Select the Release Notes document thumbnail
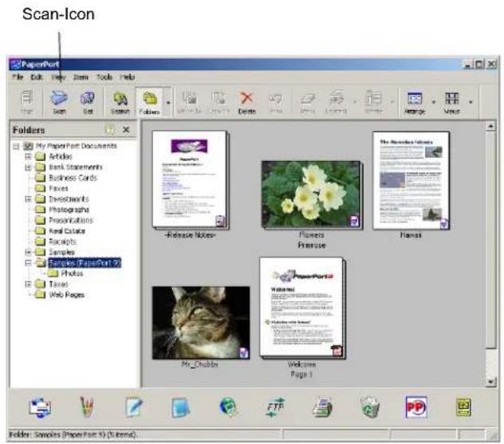 coord(191,180)
